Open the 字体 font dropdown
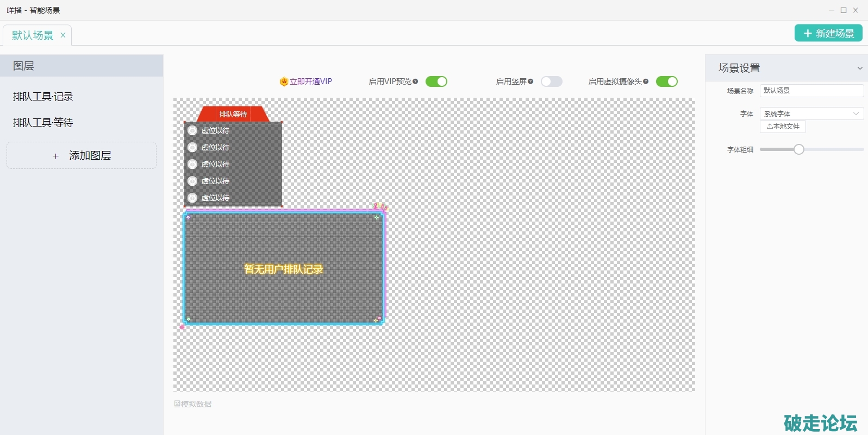 (x=811, y=114)
